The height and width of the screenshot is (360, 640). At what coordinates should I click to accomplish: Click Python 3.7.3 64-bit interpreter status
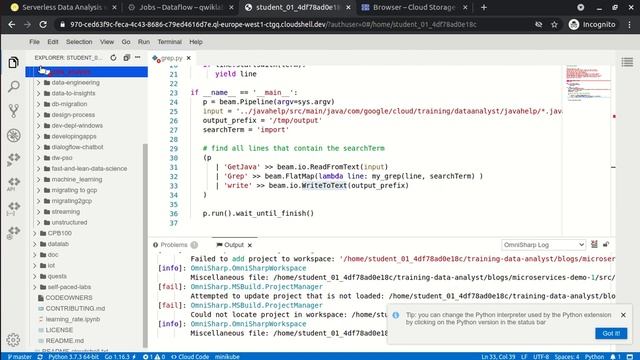point(73,356)
